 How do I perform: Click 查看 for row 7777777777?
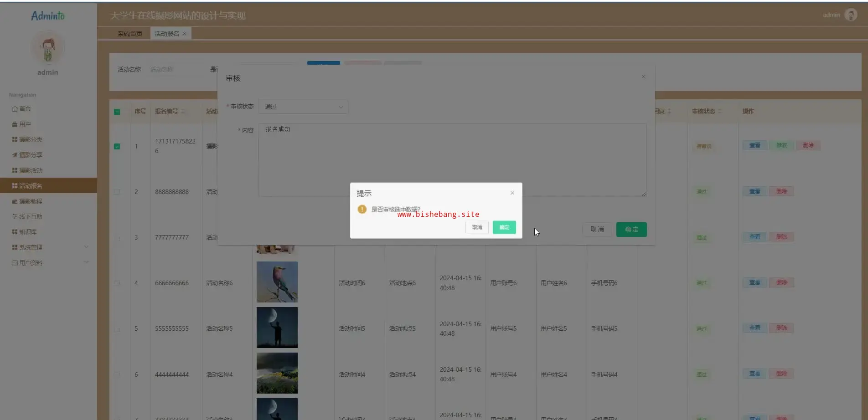coord(754,237)
